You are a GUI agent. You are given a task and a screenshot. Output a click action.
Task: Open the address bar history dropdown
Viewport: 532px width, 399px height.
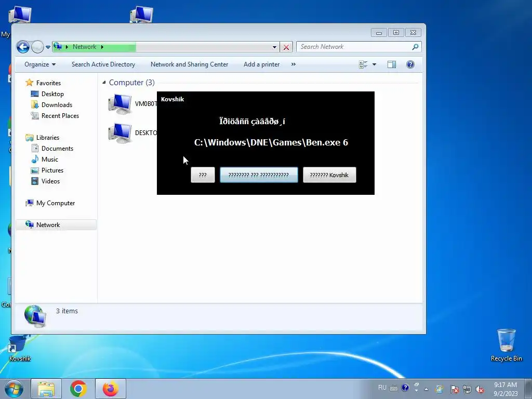[274, 47]
